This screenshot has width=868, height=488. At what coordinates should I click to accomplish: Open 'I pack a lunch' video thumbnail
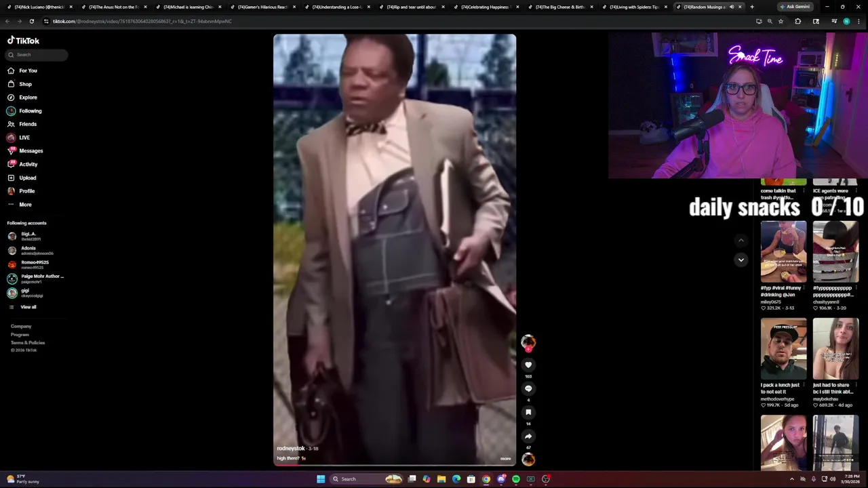784,349
